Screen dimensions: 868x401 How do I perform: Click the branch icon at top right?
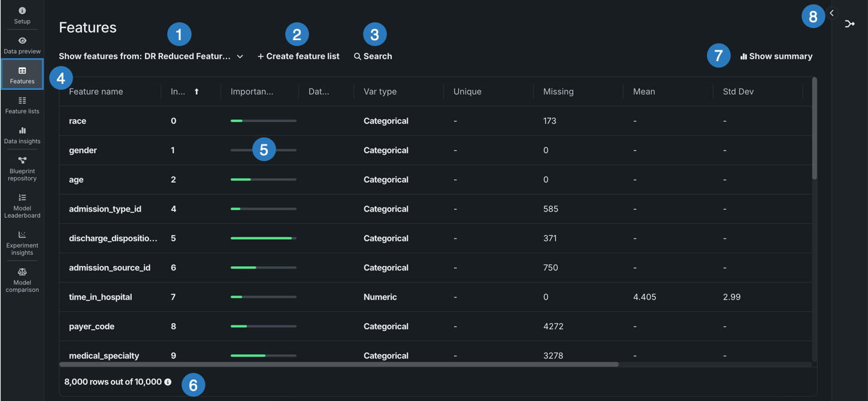849,24
